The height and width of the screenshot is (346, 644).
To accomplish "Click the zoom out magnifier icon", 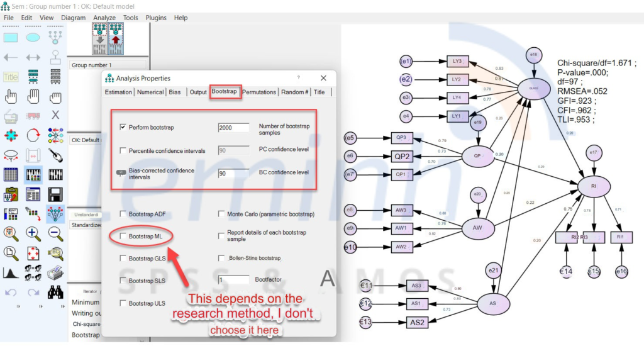I will 55,233.
